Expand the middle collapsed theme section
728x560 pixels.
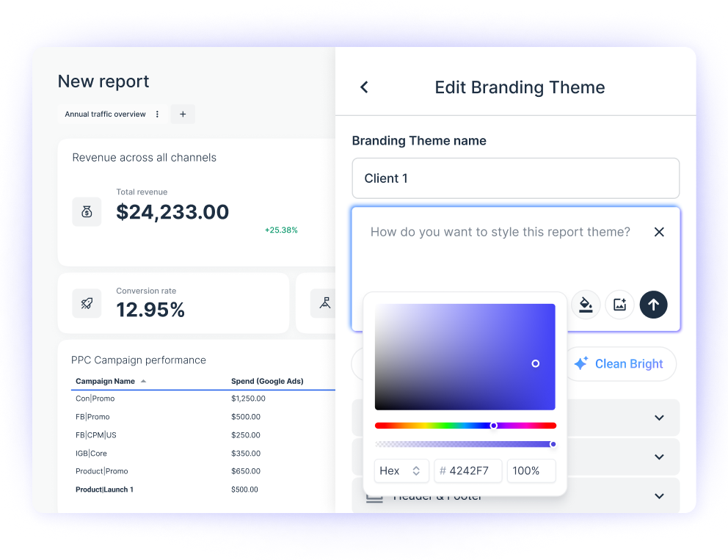(658, 456)
